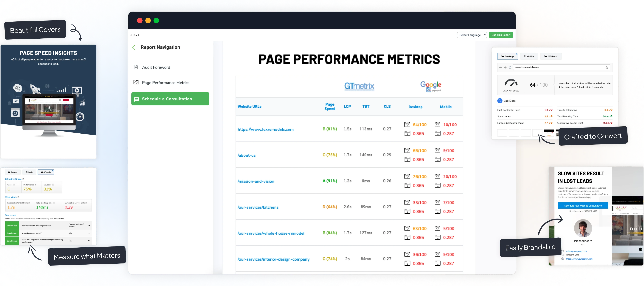Click the Lab Data stopwatch icon

(x=500, y=101)
